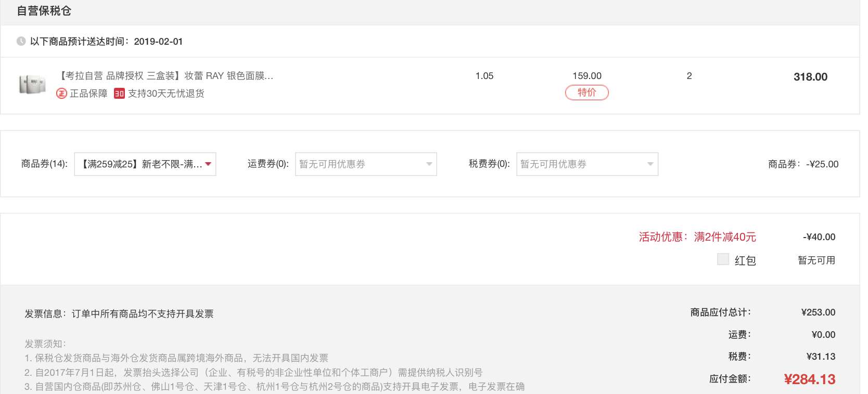Click the 运费 amount ¥0.00
The height and width of the screenshot is (394, 868).
pyautogui.click(x=823, y=335)
